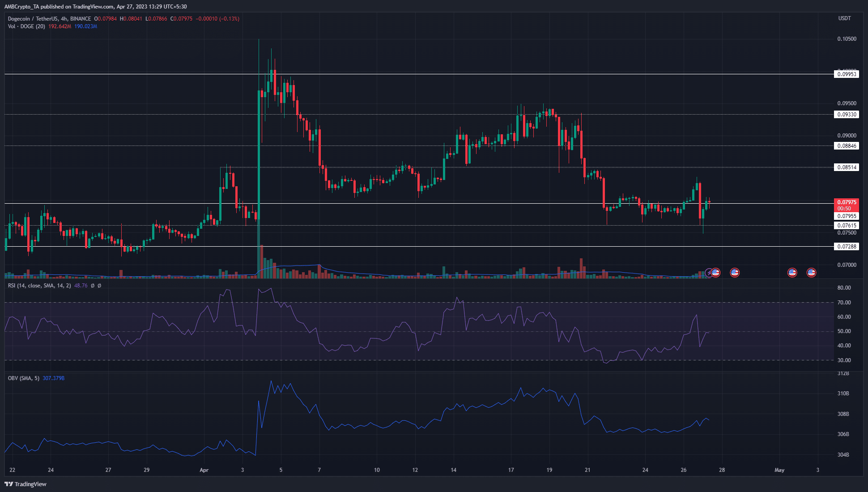Click the OBV axis '304B' tick
The height and width of the screenshot is (492, 868).
coord(843,455)
